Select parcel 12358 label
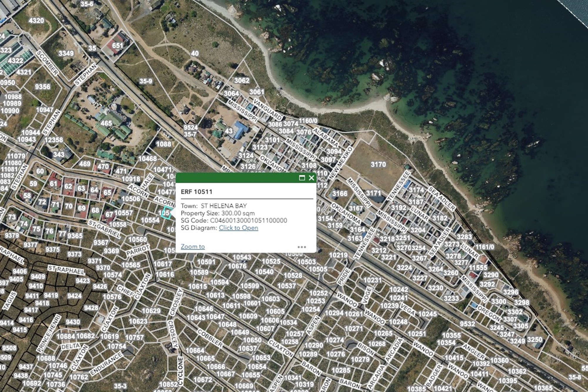588x392 pixels. (x=54, y=140)
